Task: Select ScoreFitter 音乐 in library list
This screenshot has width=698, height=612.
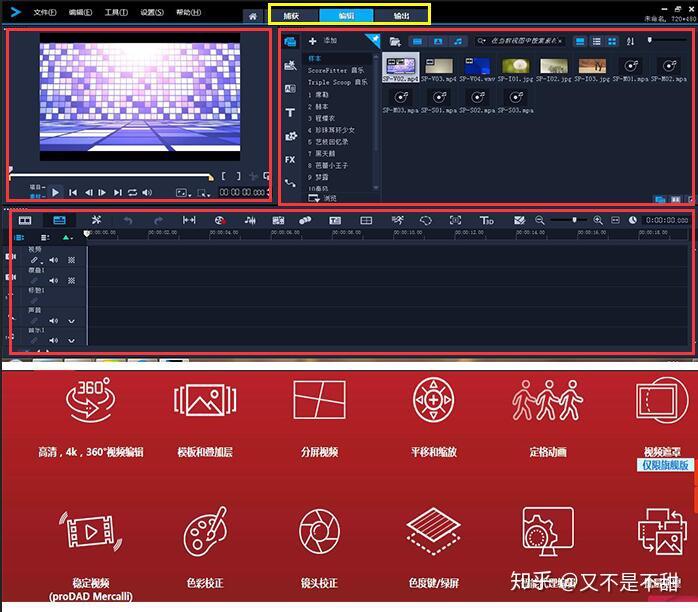Action: pyautogui.click(x=336, y=70)
